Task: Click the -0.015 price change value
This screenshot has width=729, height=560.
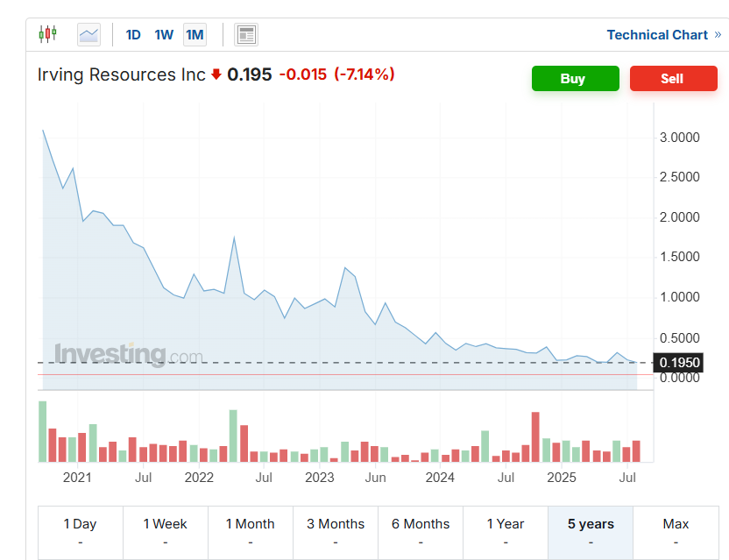Action: [303, 74]
